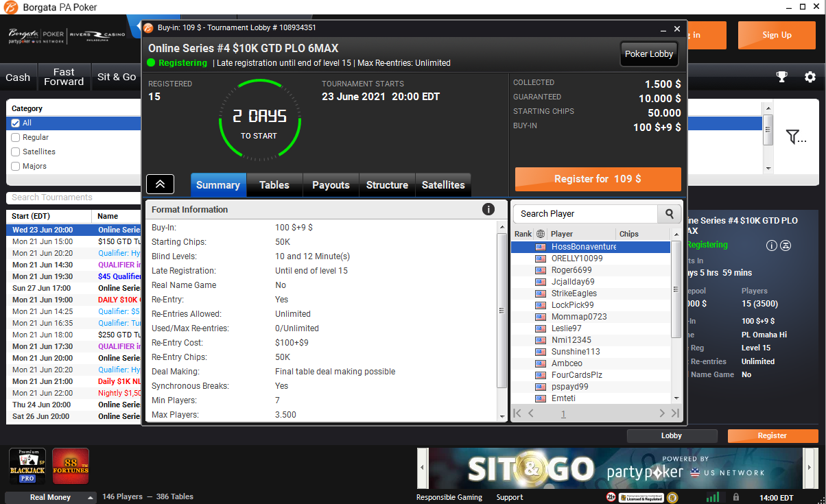This screenshot has width=826, height=504.
Task: Switch to Summary tab
Action: [218, 185]
